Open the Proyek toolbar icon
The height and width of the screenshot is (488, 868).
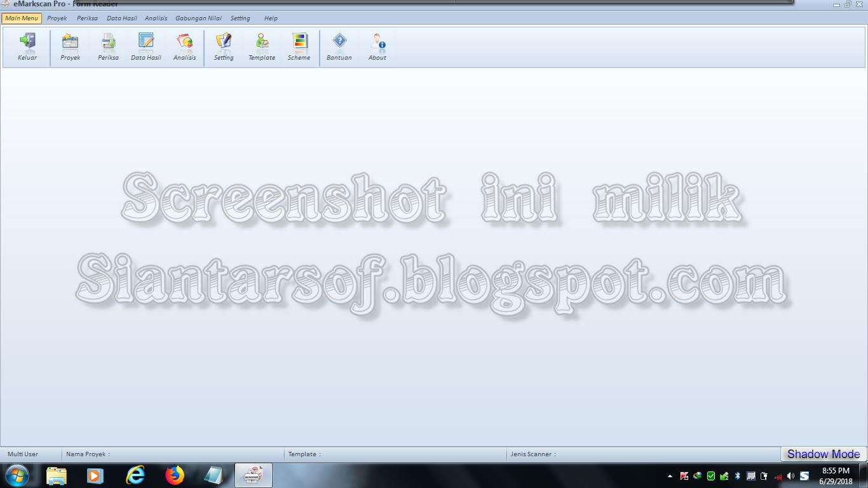[x=70, y=48]
